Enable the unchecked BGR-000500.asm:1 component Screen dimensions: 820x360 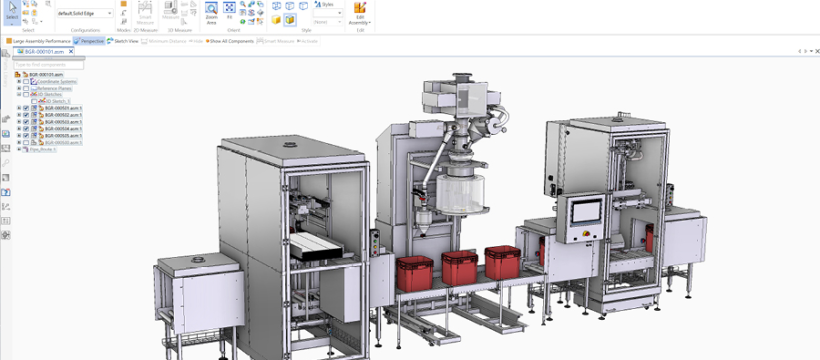tap(26, 142)
